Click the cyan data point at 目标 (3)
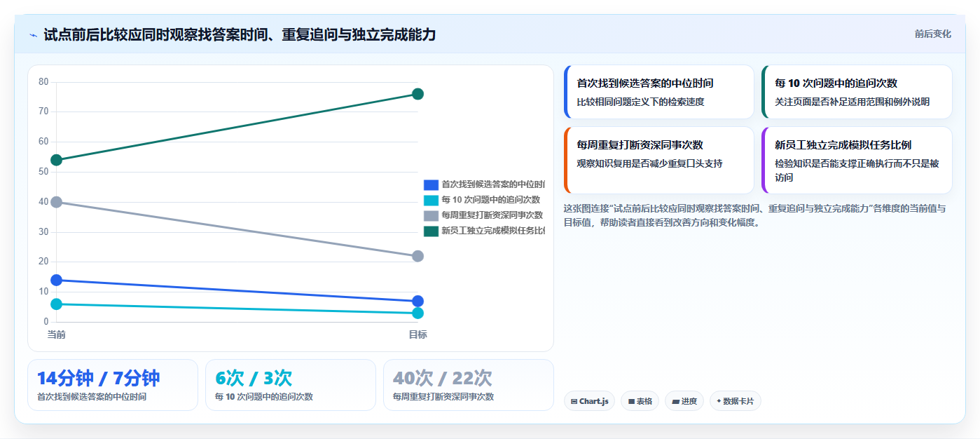 coord(417,313)
